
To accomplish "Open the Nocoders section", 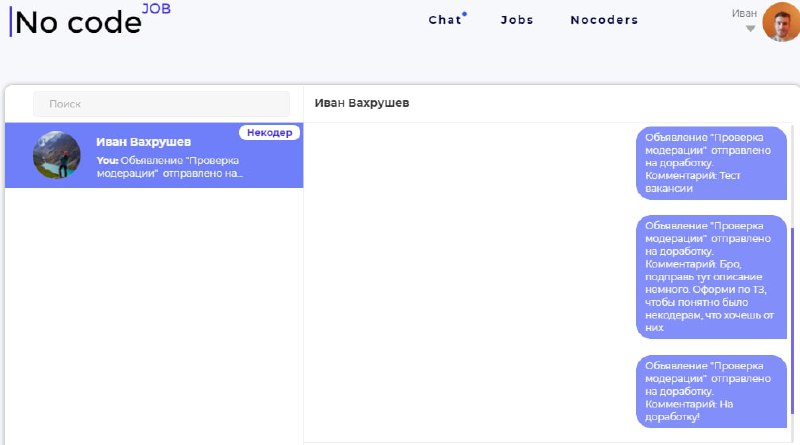I will pyautogui.click(x=604, y=20).
